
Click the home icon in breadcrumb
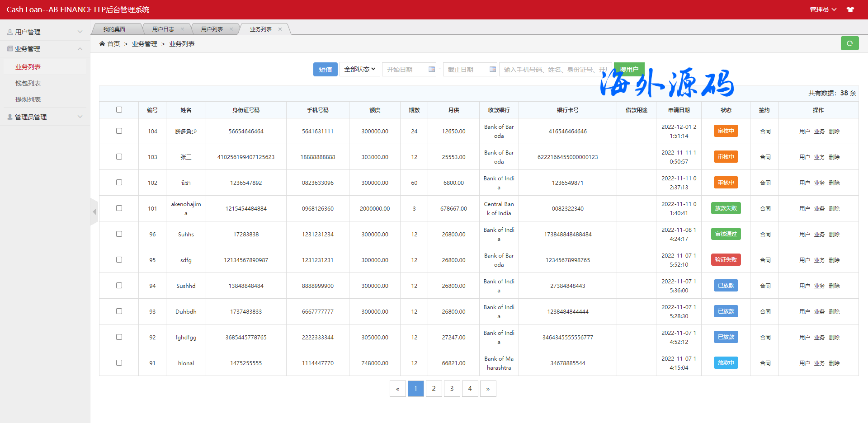pyautogui.click(x=102, y=44)
